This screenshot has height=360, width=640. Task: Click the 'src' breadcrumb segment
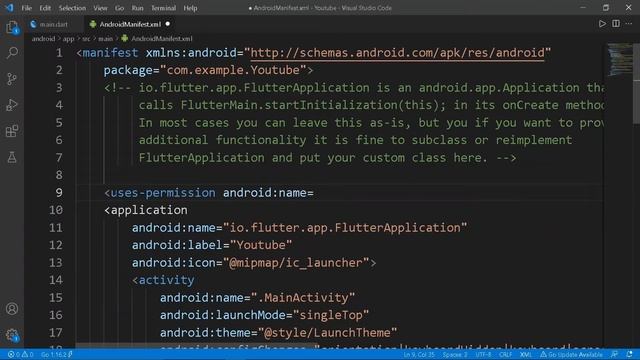pyautogui.click(x=86, y=39)
